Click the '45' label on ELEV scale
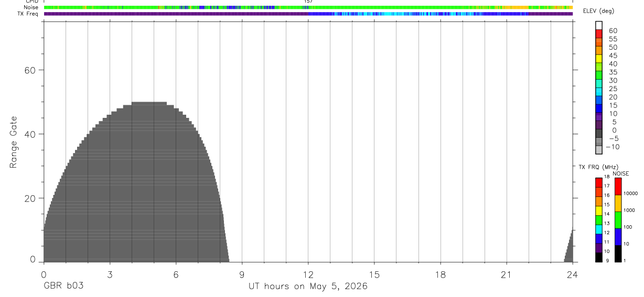The image size is (644, 297). click(x=613, y=56)
